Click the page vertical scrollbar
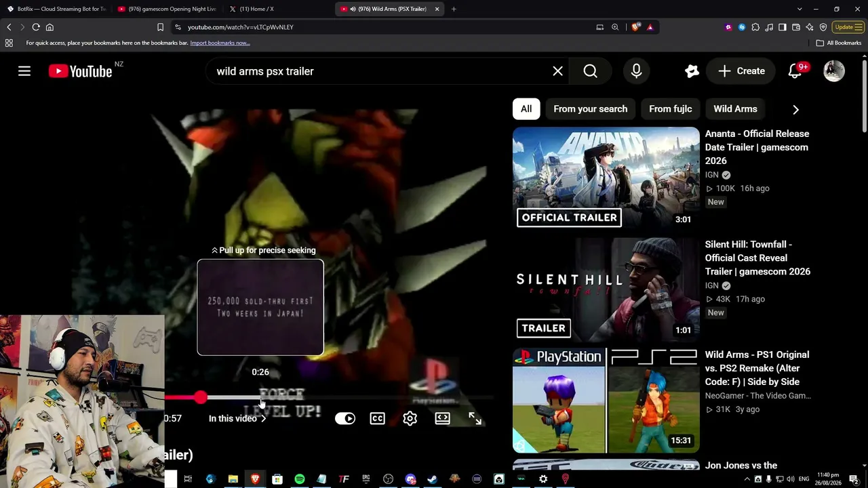Image resolution: width=868 pixels, height=488 pixels. (x=864, y=95)
